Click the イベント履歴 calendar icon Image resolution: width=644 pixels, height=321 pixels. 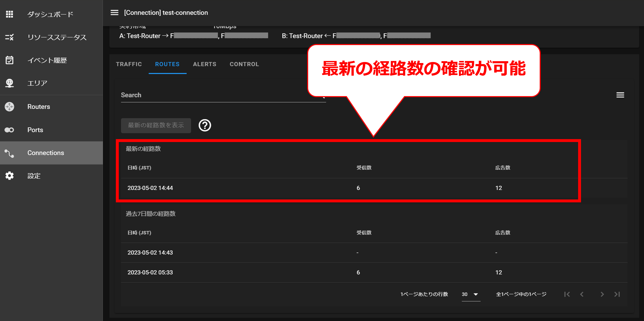[x=10, y=60]
